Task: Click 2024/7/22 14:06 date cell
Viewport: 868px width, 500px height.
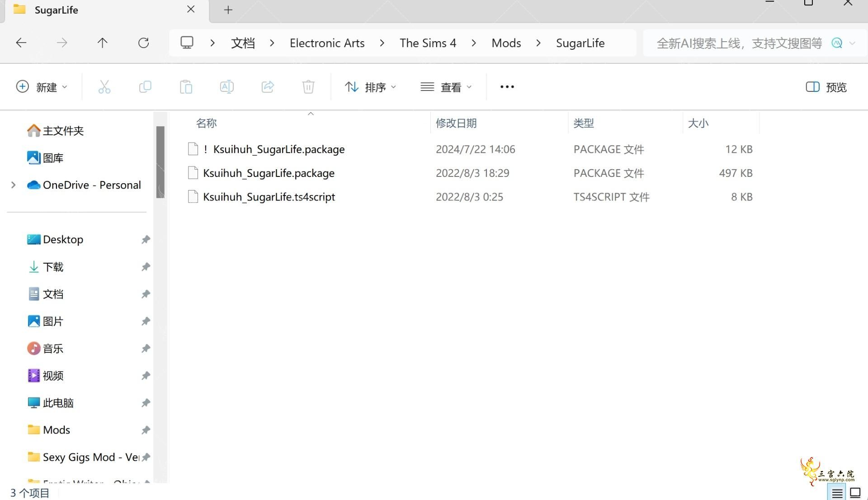Action: point(476,149)
